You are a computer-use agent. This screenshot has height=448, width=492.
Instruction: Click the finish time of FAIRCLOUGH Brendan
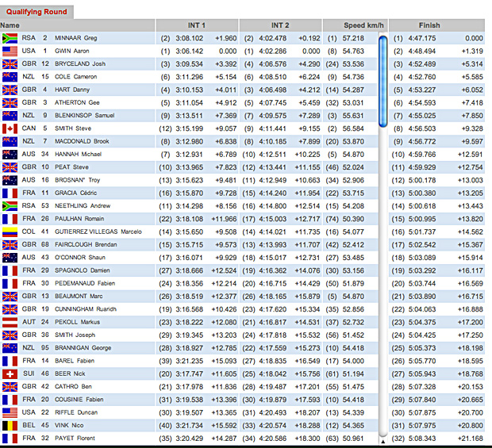421,245
